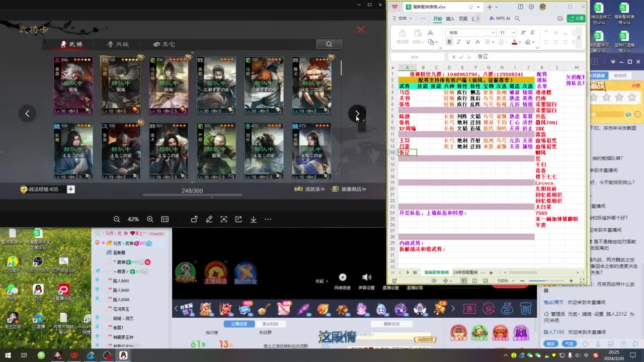The height and width of the screenshot is (362, 644).
Task: Open the more options menu in the viewer
Action: coord(268,219)
